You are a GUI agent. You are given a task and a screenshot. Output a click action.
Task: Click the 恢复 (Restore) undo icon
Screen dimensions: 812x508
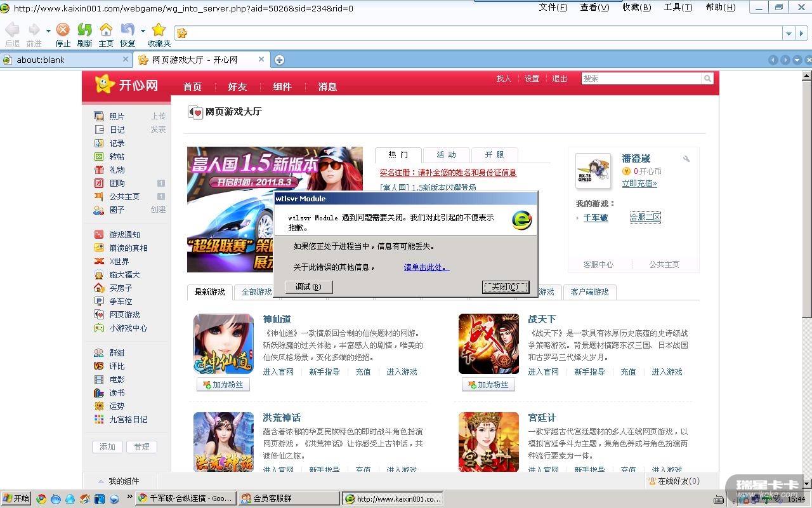click(128, 30)
